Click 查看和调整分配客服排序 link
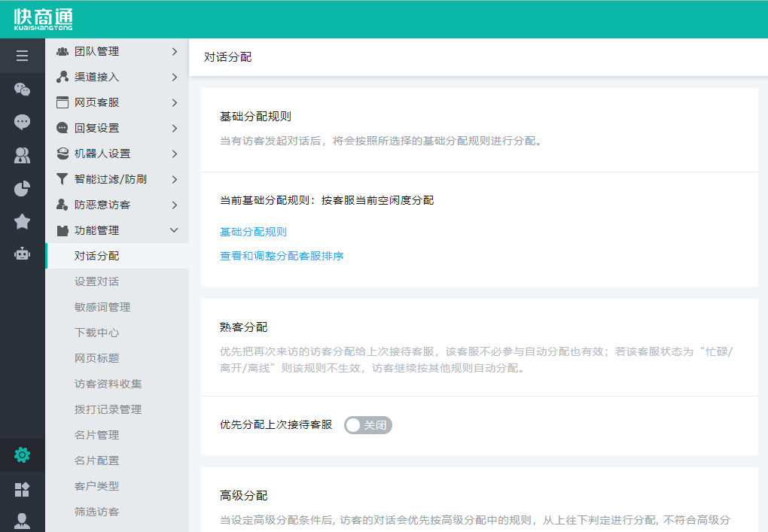The height and width of the screenshot is (532, 768). tap(282, 256)
